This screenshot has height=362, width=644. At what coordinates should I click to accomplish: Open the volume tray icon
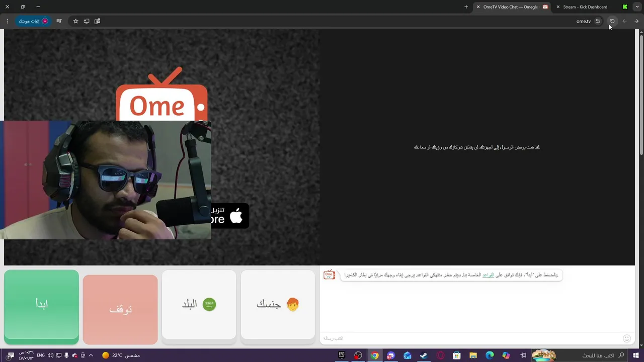[50, 355]
